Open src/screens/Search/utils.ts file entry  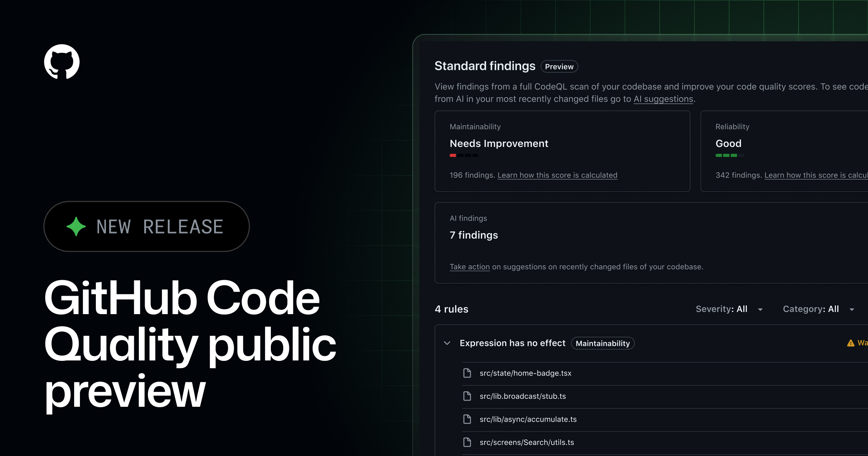pyautogui.click(x=527, y=442)
